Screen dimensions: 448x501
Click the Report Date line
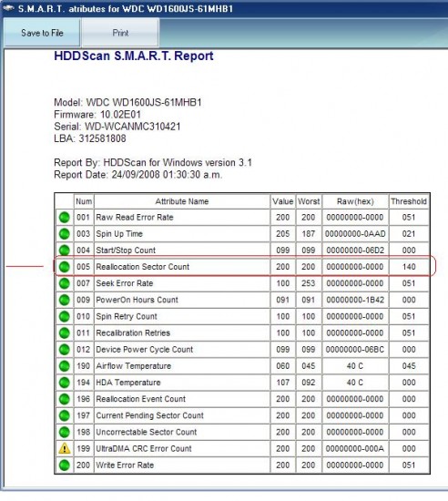[x=137, y=175]
